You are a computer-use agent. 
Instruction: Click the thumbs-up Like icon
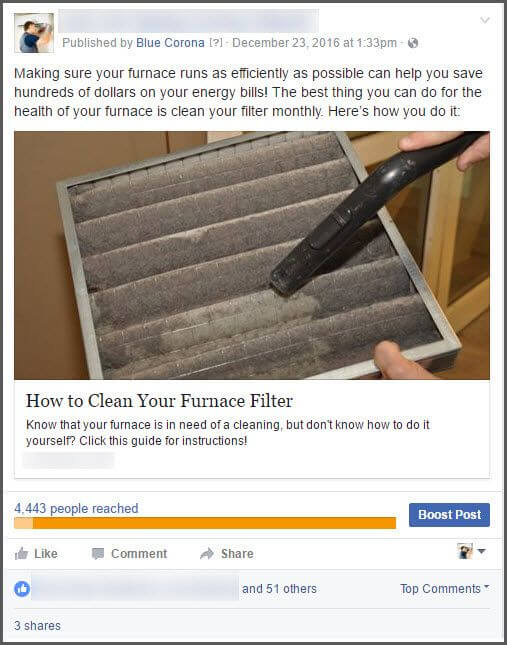pos(21,554)
